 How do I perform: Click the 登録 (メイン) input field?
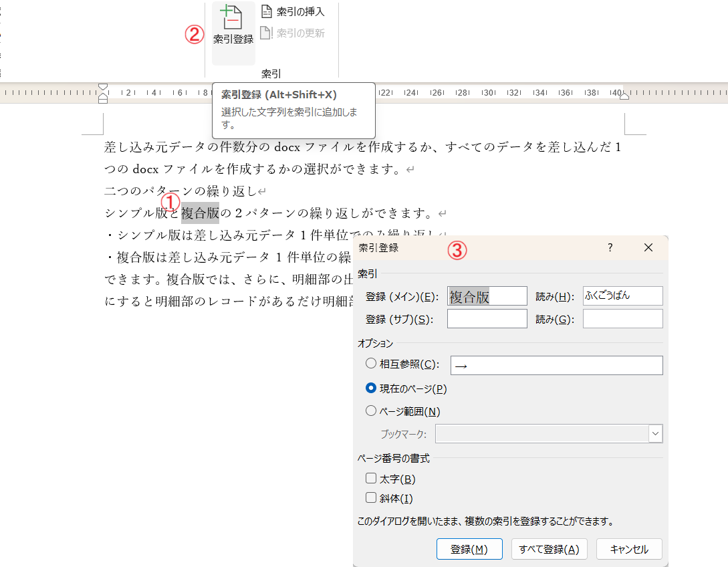pyautogui.click(x=487, y=296)
